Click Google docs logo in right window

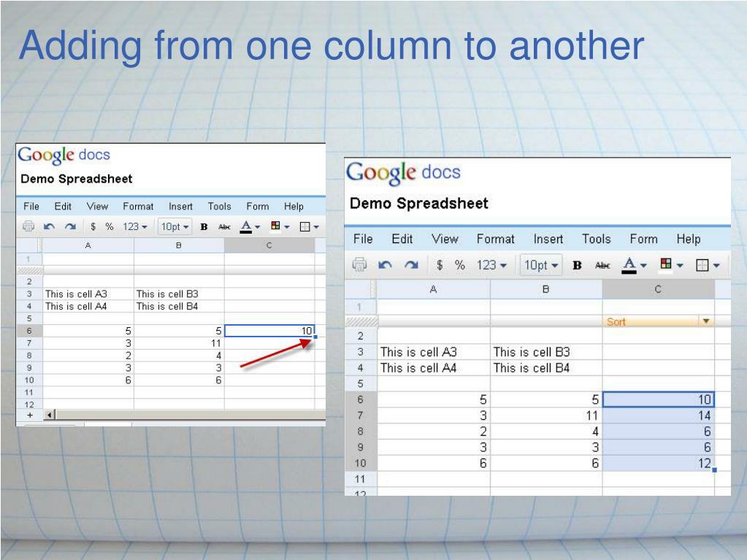pyautogui.click(x=403, y=173)
